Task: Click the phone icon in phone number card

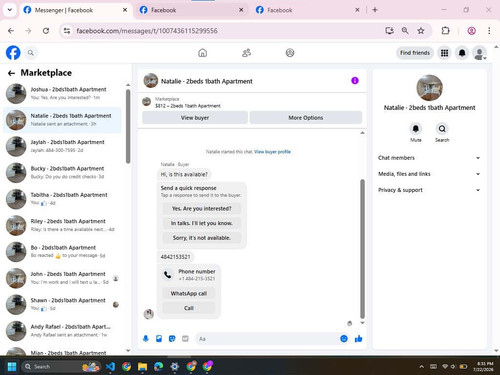Action: [168, 275]
